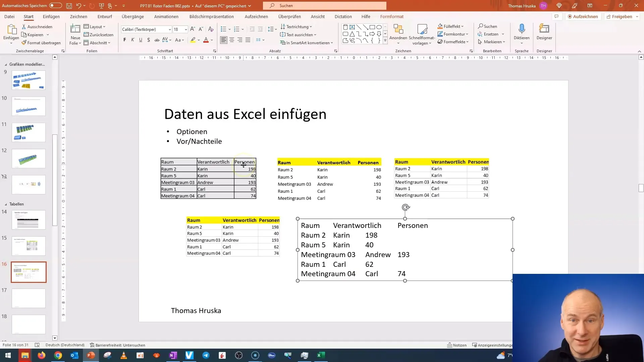
Task: Increase font size icon
Action: (193, 29)
